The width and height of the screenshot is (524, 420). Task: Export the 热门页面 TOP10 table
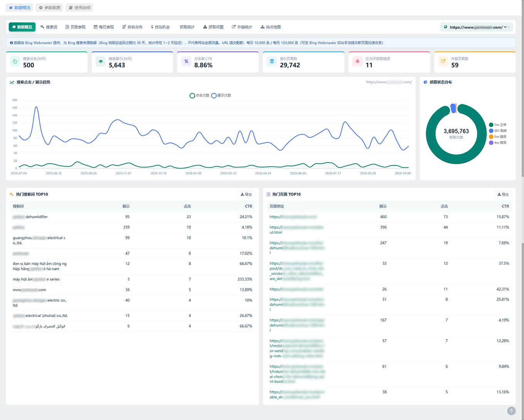(503, 194)
